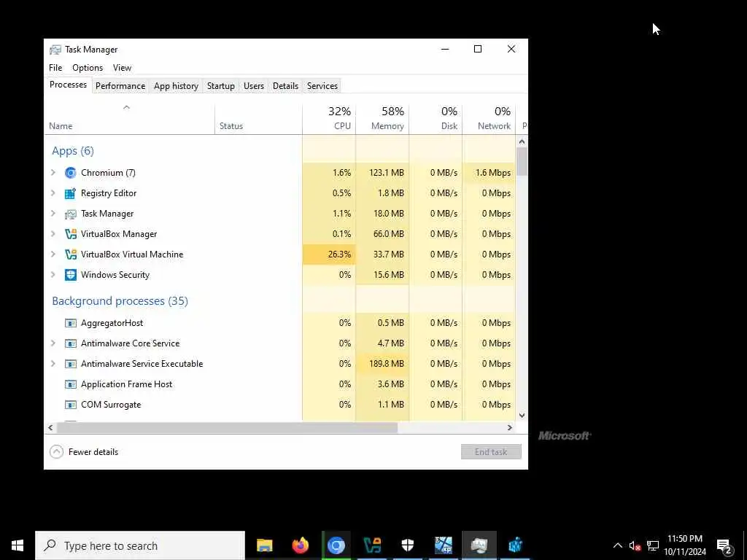Click the AggregatorHost process icon
Viewport: 747px width, 560px height.
[71, 323]
